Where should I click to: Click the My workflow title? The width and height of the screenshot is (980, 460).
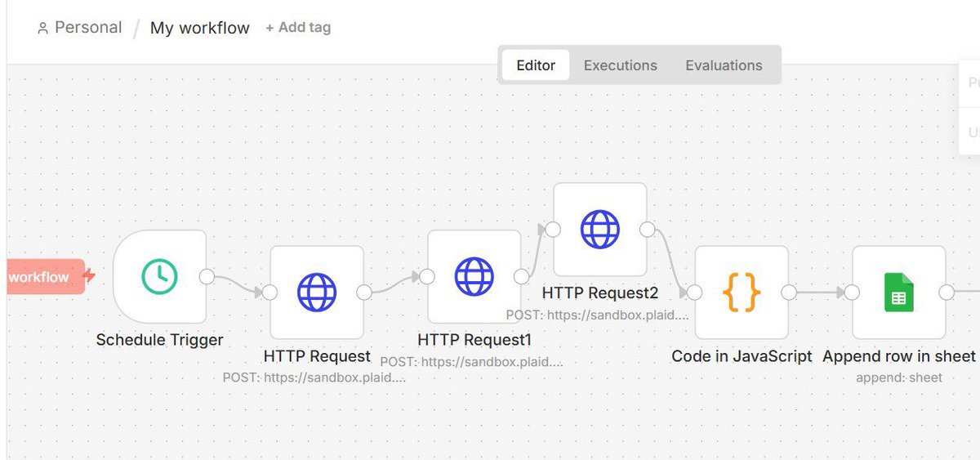pyautogui.click(x=200, y=28)
